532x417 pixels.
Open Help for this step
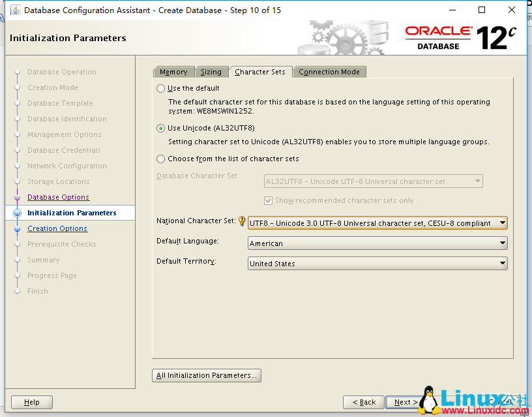(31, 402)
